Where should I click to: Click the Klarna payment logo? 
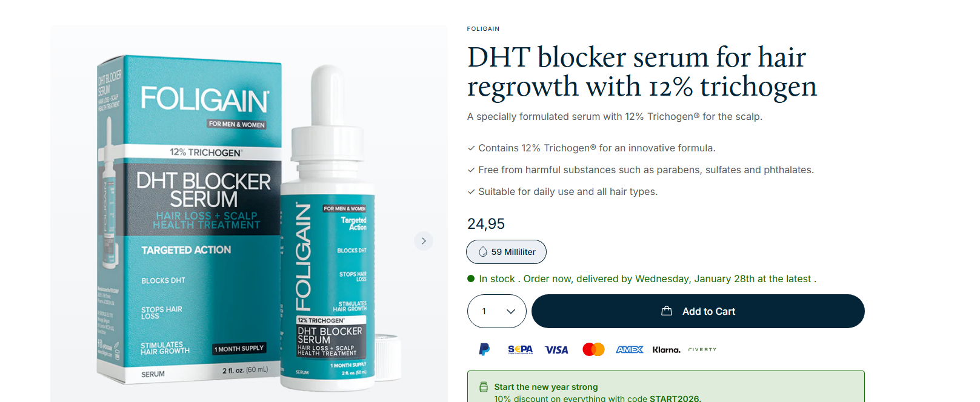pos(666,349)
